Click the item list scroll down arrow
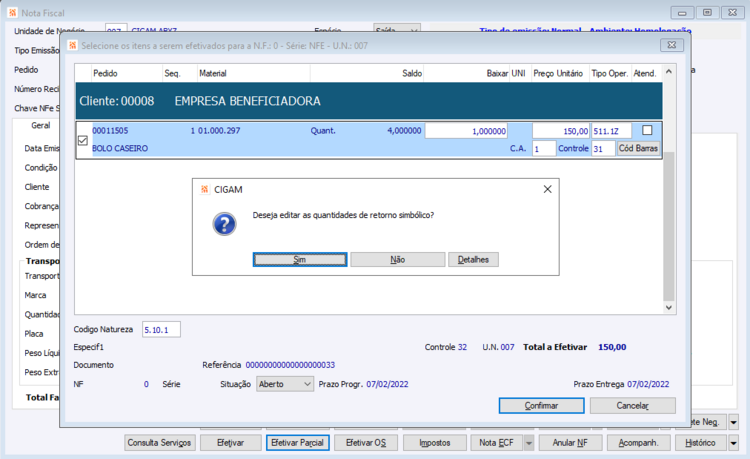This screenshot has width=750, height=459. (669, 307)
